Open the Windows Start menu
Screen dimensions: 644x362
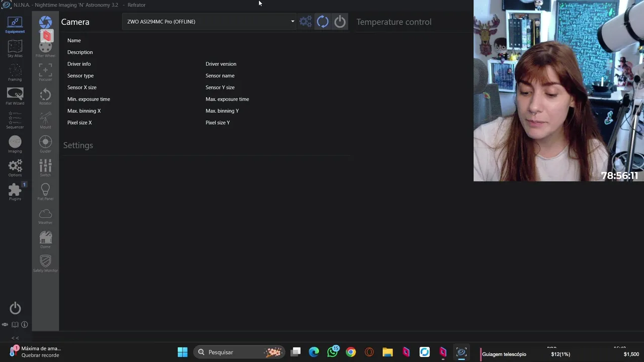pos(183,352)
